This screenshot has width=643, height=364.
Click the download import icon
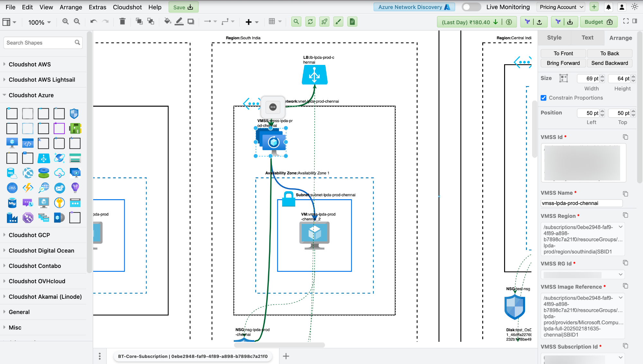coord(570,22)
